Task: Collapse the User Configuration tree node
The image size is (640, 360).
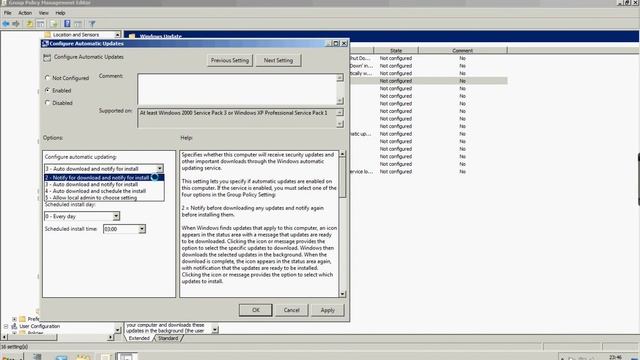Action: pos(6,326)
